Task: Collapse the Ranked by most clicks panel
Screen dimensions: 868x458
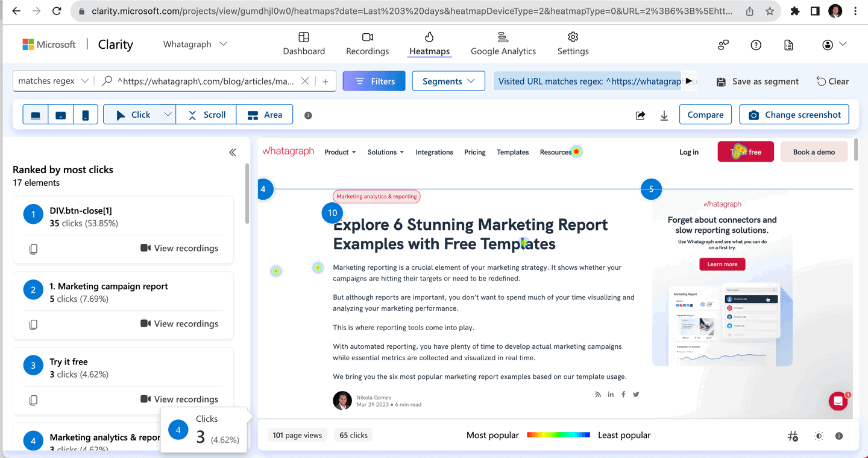Action: [233, 152]
